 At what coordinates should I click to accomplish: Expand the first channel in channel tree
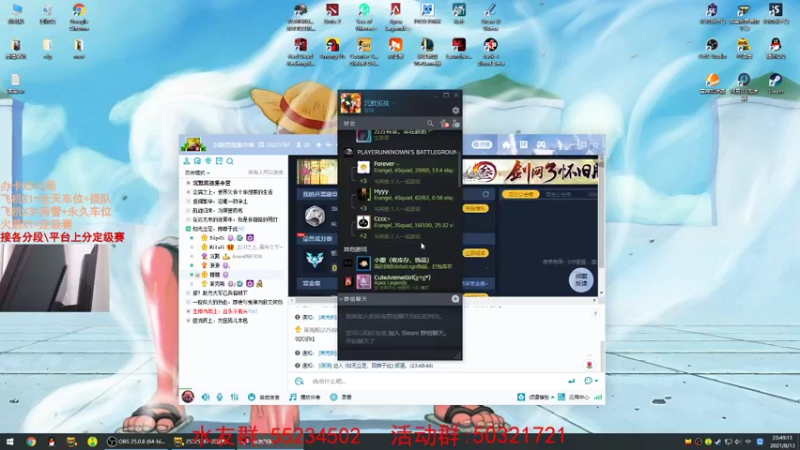[188, 183]
